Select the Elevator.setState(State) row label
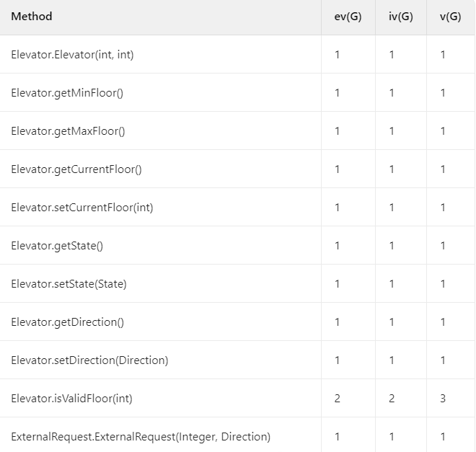Image resolution: width=476 pixels, height=452 pixels. (69, 284)
